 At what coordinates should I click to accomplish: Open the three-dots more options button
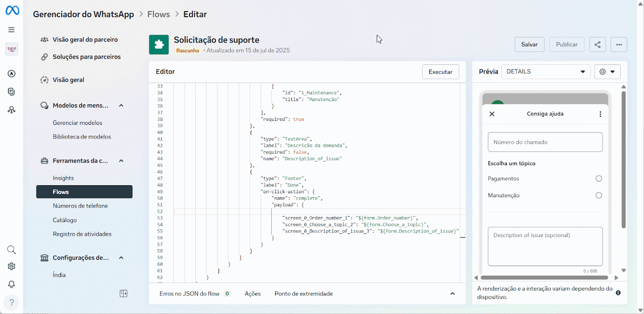click(x=619, y=44)
